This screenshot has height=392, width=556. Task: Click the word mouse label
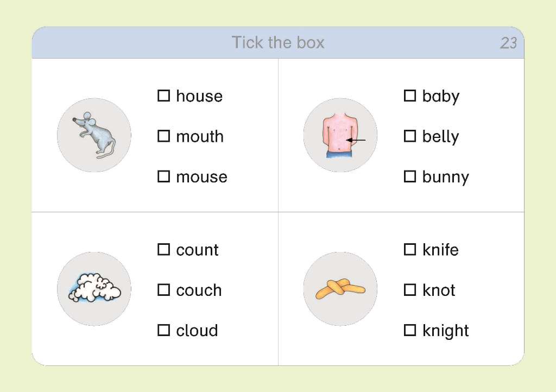202,177
